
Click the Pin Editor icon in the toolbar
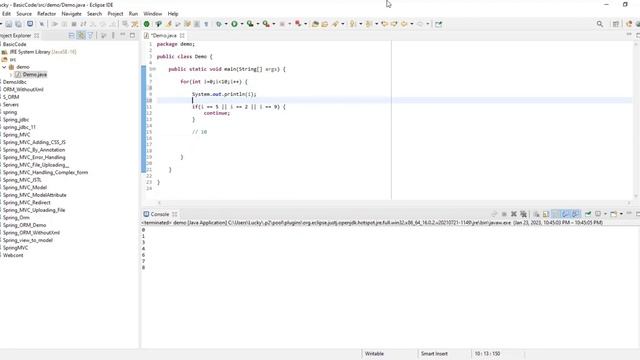click(438, 24)
